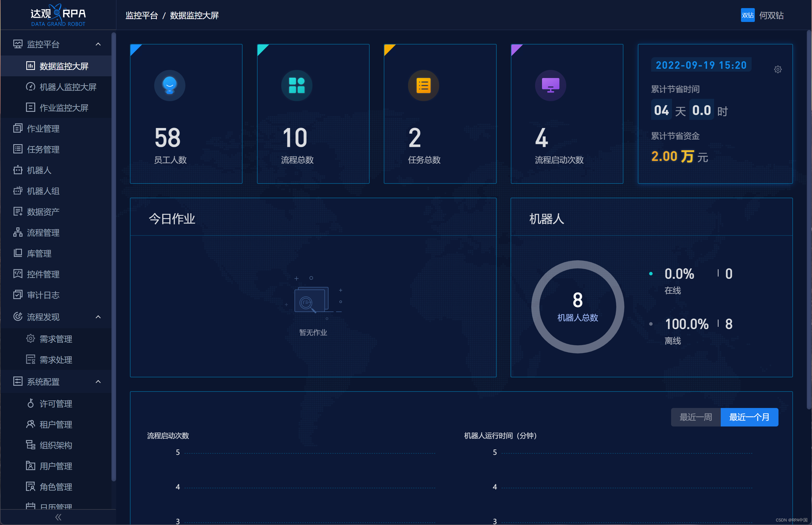Viewport: 812px width, 525px height.
Task: Click the 双钻 user avatar badge
Action: (748, 15)
